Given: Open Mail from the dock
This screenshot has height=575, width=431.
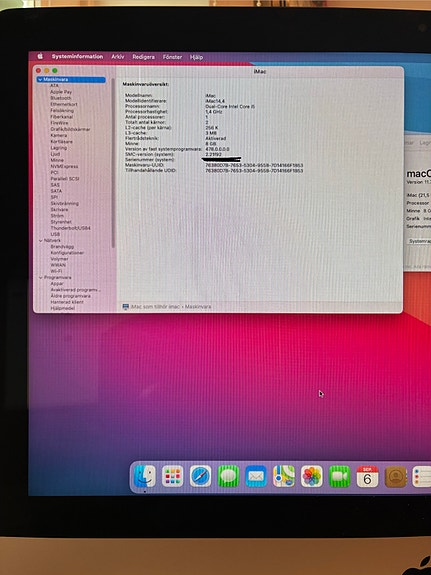Looking at the screenshot, I should 256,476.
